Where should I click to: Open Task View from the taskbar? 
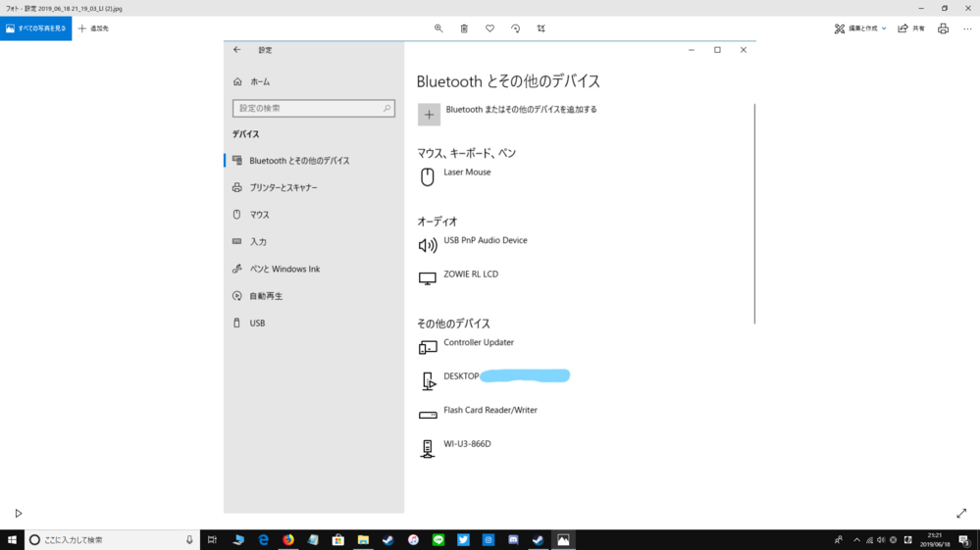[x=213, y=540]
